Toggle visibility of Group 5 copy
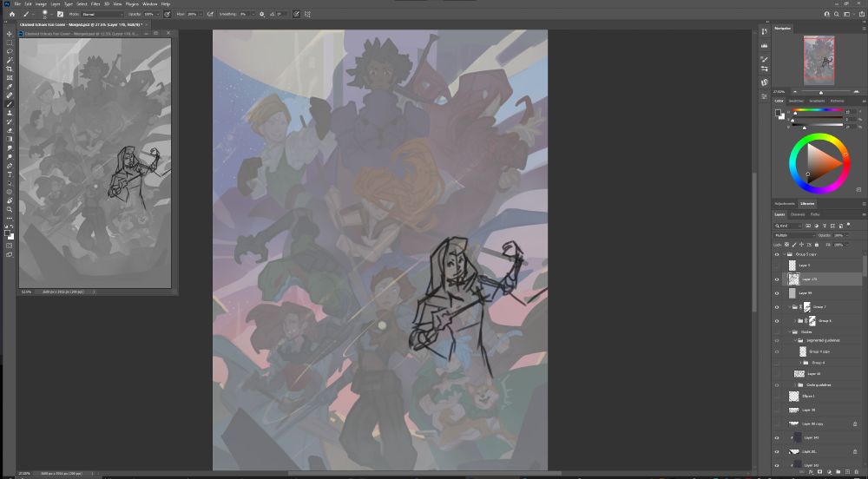The width and height of the screenshot is (868, 479). [x=777, y=254]
